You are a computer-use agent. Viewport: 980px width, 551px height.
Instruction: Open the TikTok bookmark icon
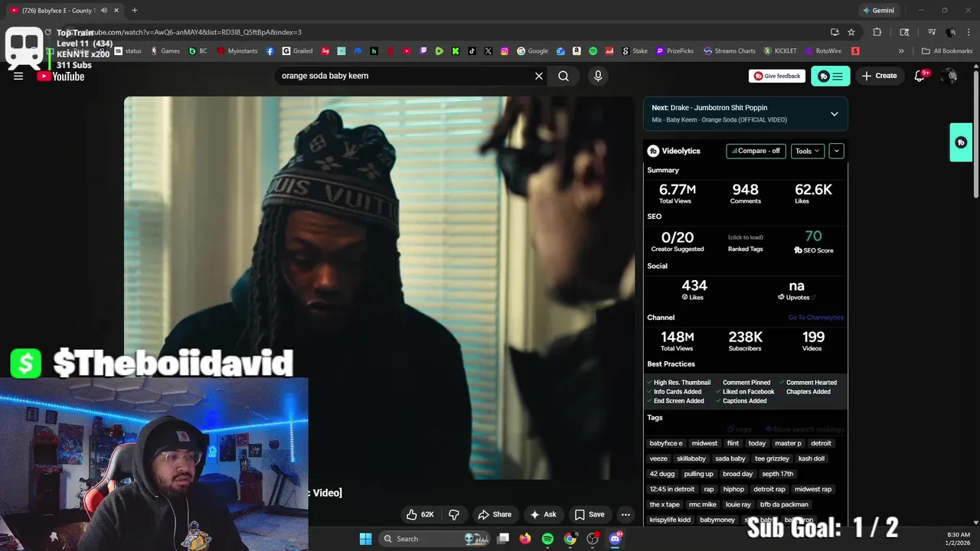(x=472, y=51)
